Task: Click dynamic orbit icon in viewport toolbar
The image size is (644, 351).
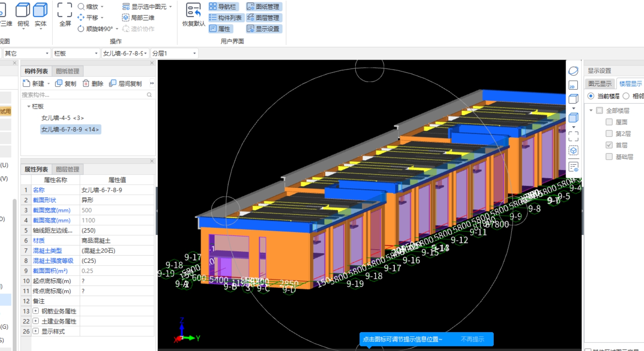Action: (573, 71)
